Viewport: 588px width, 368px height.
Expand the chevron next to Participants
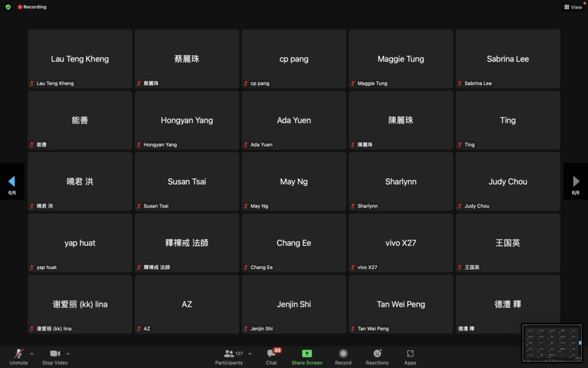[x=249, y=354]
